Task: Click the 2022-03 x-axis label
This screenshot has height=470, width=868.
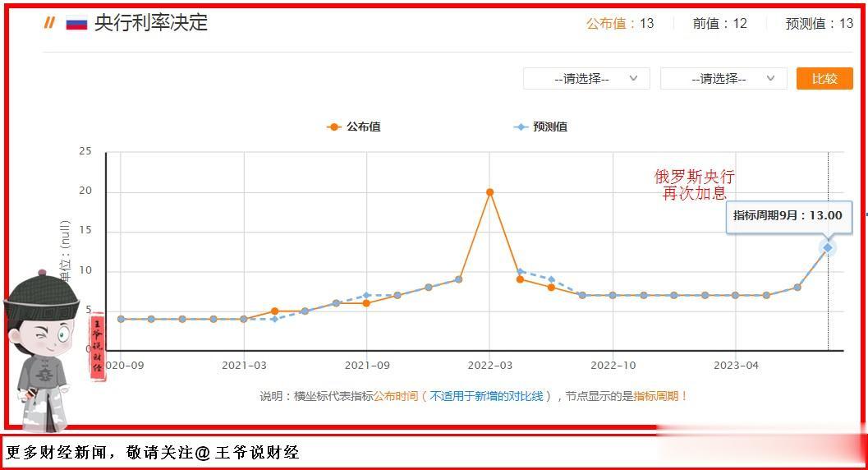Action: 490,366
